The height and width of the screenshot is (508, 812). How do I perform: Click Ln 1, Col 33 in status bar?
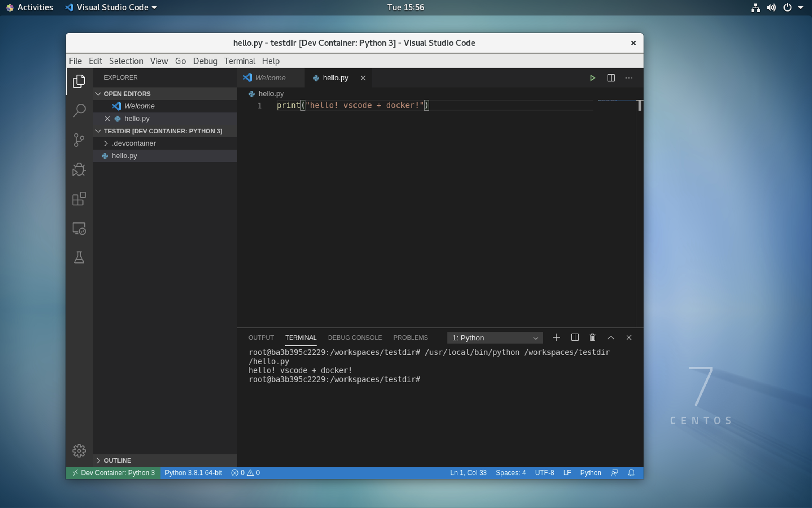click(x=468, y=473)
